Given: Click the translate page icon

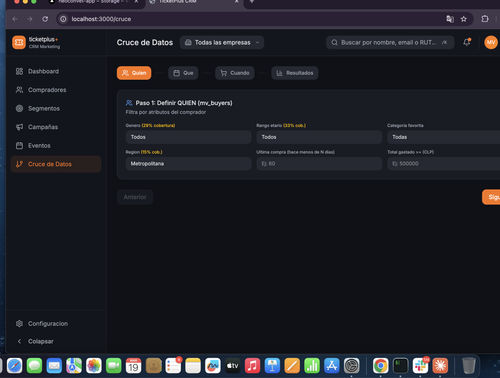Looking at the screenshot, I should [450, 19].
